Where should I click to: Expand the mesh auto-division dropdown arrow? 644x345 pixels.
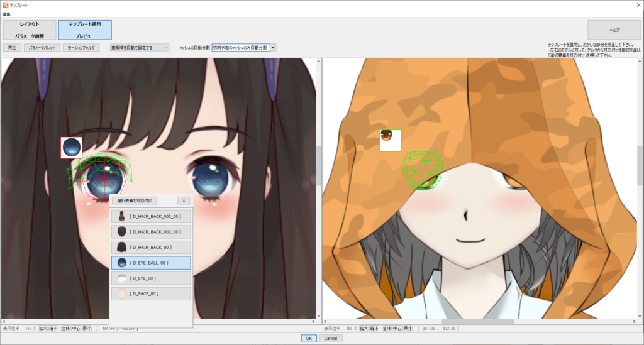(x=273, y=48)
